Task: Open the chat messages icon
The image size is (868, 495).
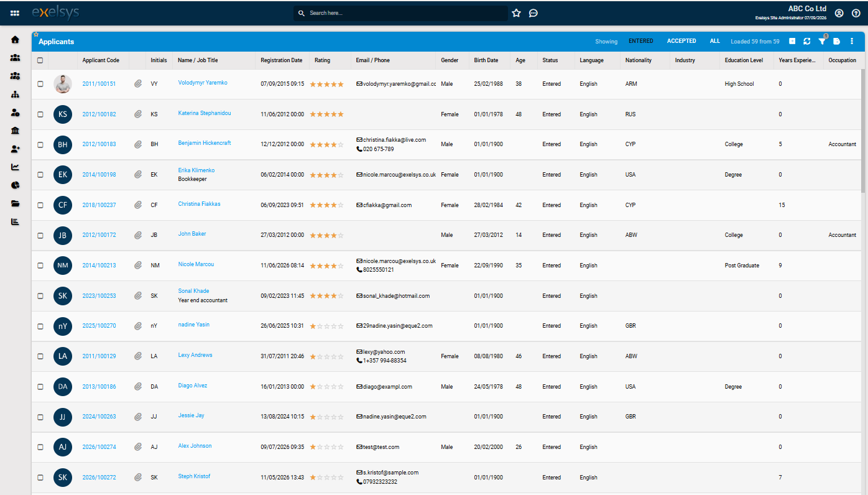Action: tap(533, 13)
